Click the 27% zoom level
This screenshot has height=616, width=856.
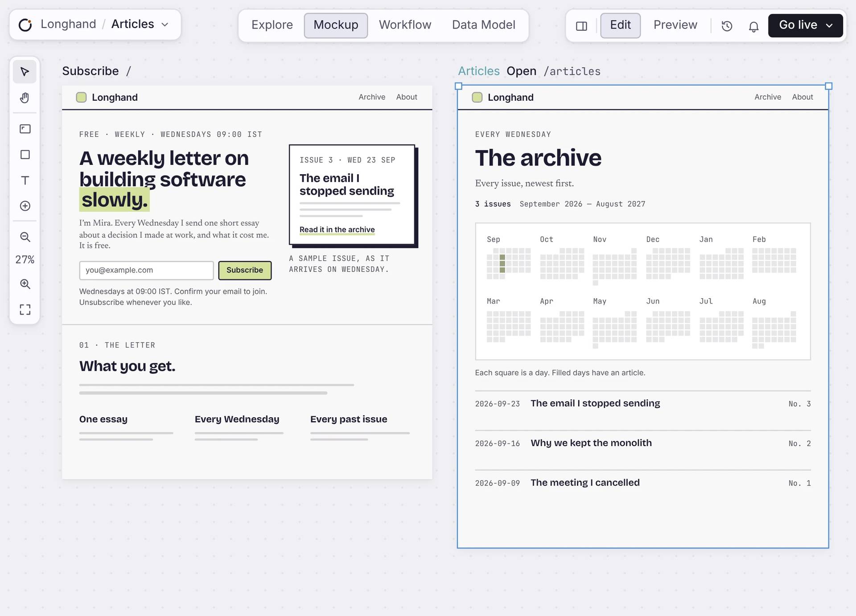click(25, 260)
